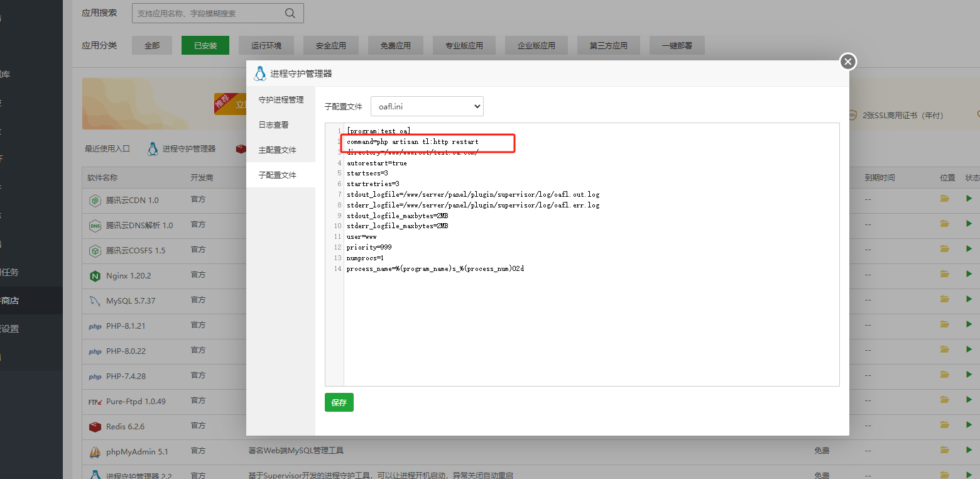Click the search magnifier icon
980x479 pixels.
pyautogui.click(x=290, y=13)
